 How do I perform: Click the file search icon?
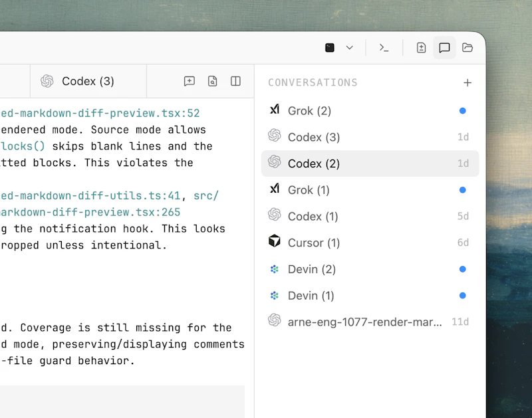(212, 81)
